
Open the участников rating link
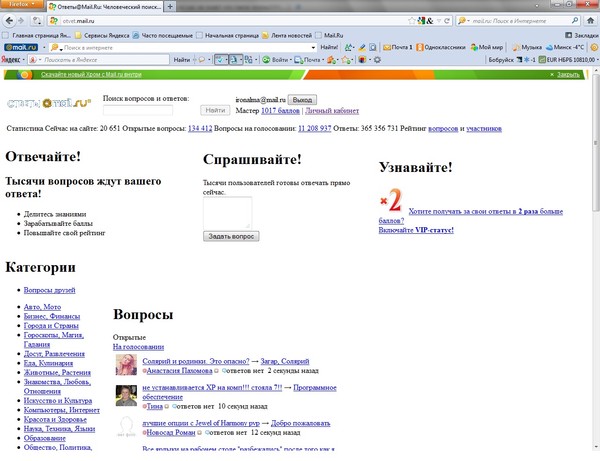point(484,129)
